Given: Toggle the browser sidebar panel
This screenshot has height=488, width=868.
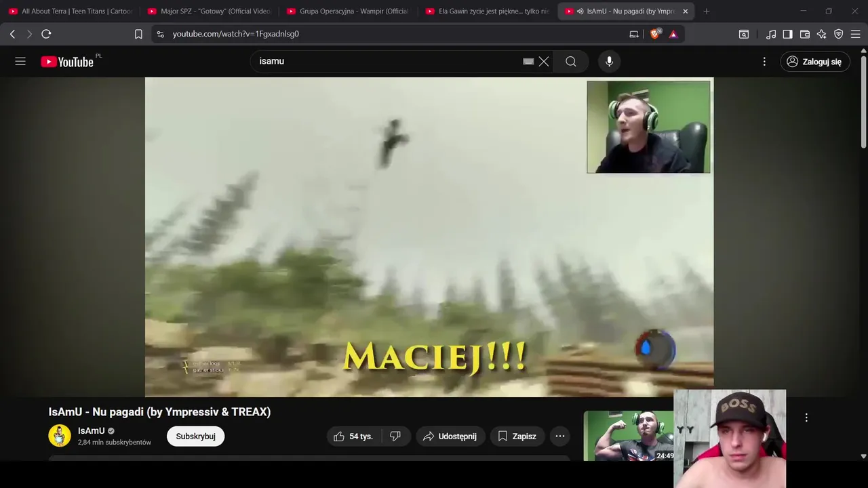Looking at the screenshot, I should [x=788, y=34].
